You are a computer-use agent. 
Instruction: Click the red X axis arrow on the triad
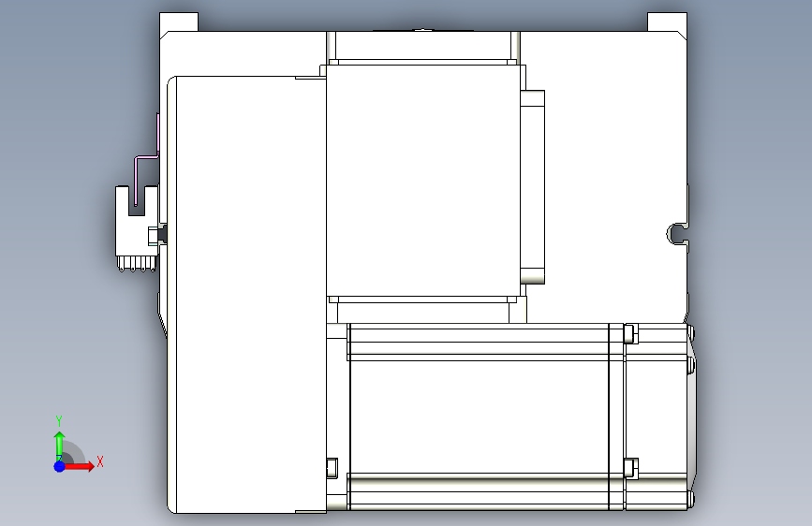[79, 466]
